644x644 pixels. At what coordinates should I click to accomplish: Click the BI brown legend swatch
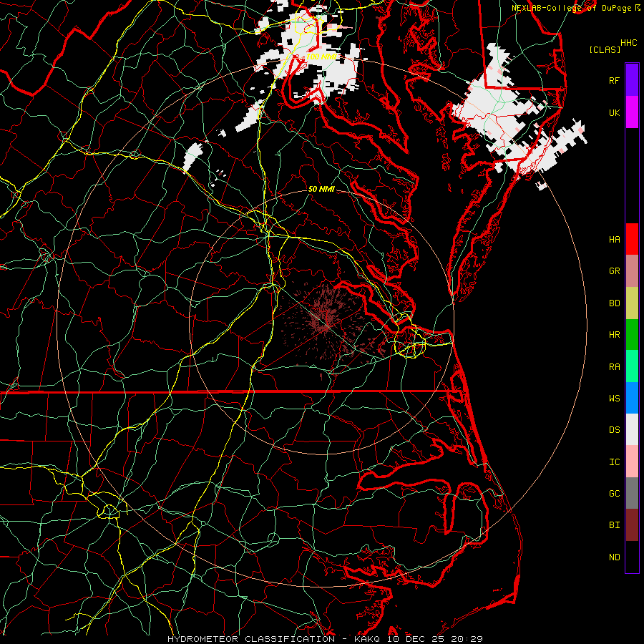[632, 525]
